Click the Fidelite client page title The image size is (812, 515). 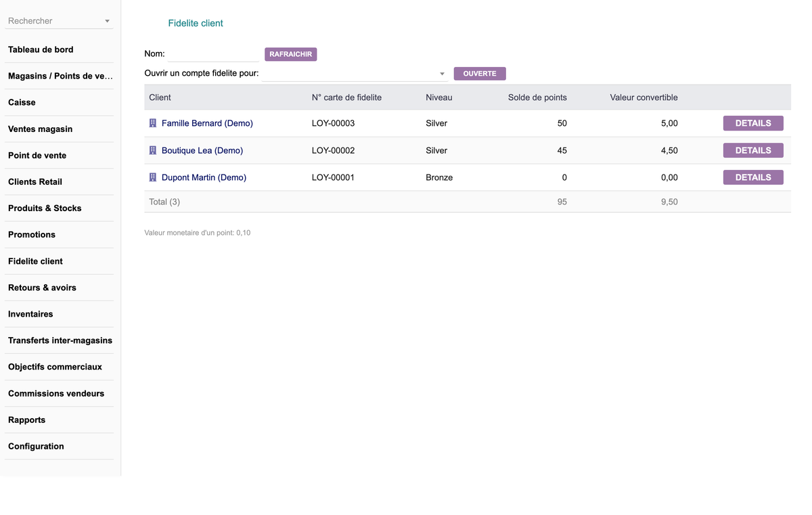(x=196, y=23)
